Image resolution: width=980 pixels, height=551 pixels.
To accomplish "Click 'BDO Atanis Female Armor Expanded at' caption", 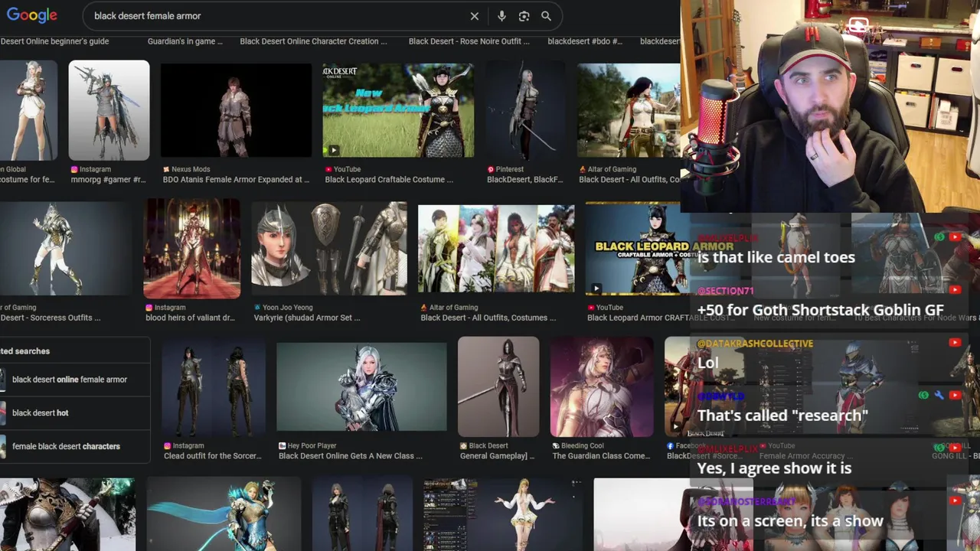I will pos(236,180).
